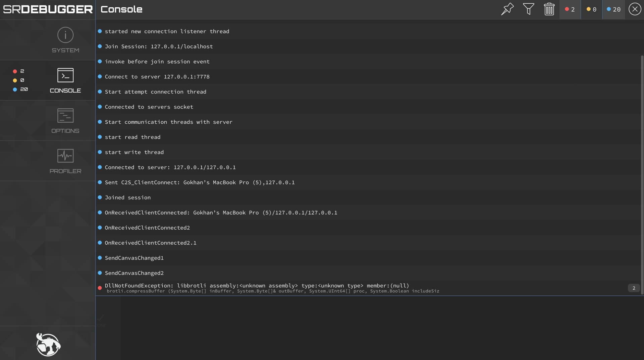Select 'started new connection listener thread' entry

(x=167, y=31)
